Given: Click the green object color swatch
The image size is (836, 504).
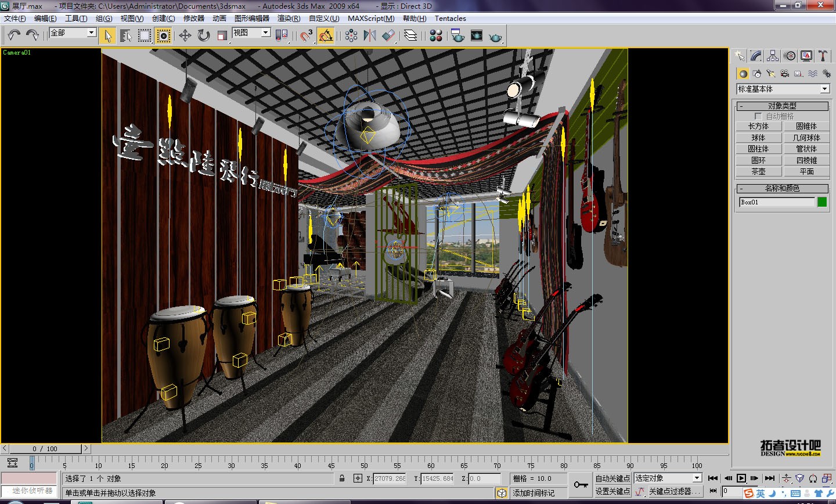Looking at the screenshot, I should pos(822,202).
